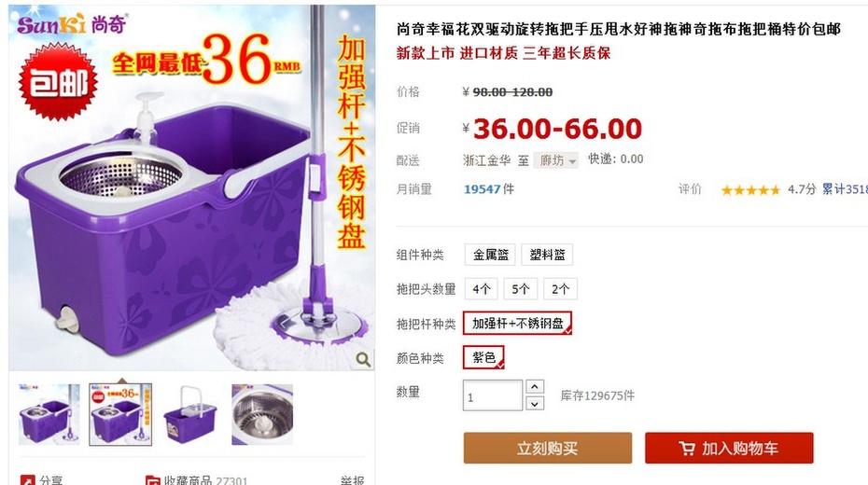The height and width of the screenshot is (485, 868).
Task: Click the magnifier zoom icon on product image
Action: (363, 359)
